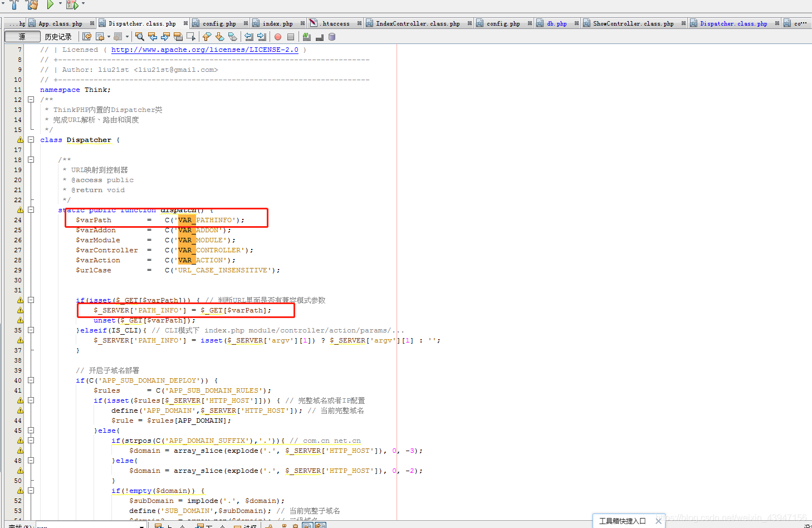The image size is (812, 528).
Task: Open the ShowController.class.php tab
Action: click(633, 23)
